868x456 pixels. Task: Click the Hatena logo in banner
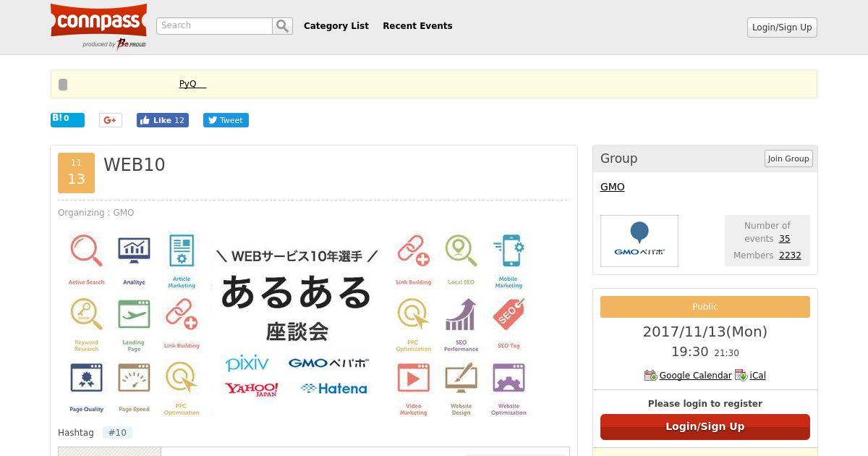333,389
